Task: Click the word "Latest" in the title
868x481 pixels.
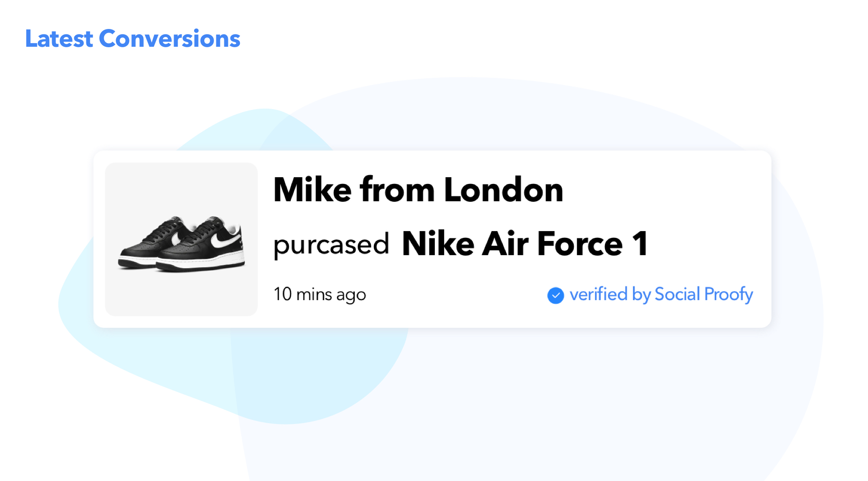Action: tap(59, 39)
